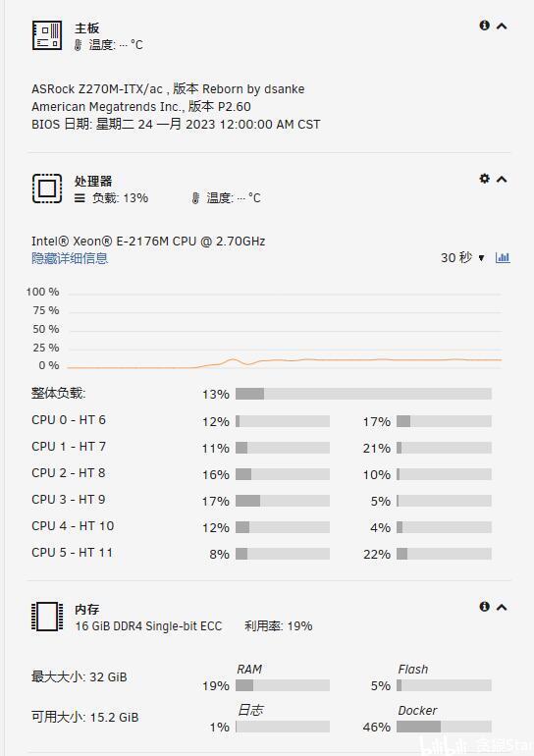Click the CPU 3 - HT 9 row label
This screenshot has width=534, height=756.
coord(69,500)
